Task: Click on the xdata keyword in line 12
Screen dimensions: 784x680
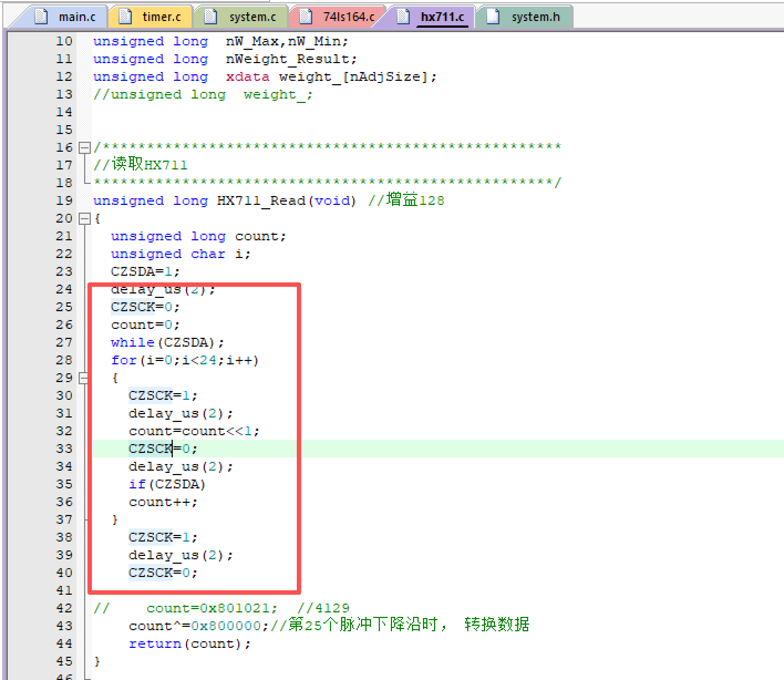Action: [x=247, y=77]
